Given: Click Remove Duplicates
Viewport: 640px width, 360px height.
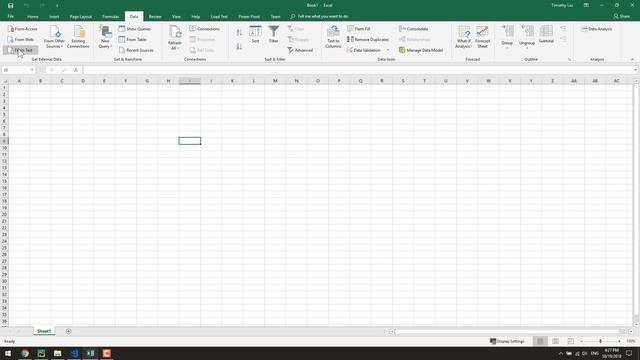Looking at the screenshot, I should 368,40.
